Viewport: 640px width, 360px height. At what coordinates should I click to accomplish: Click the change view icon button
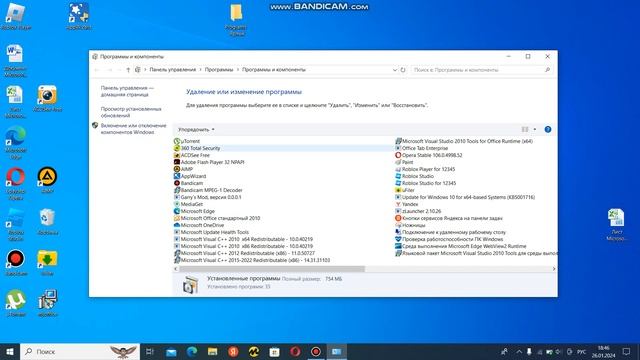pyautogui.click(x=525, y=129)
